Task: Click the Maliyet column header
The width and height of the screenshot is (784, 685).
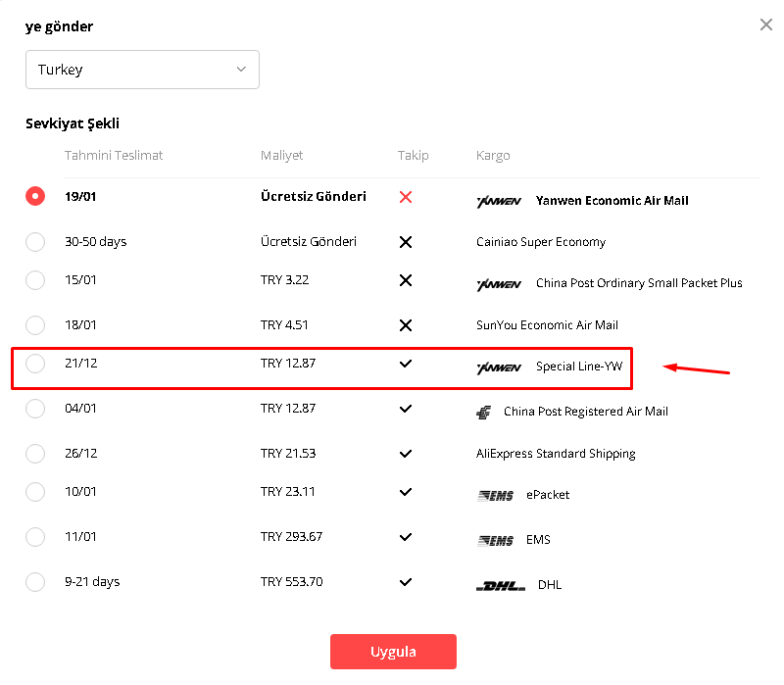Action: (x=281, y=156)
